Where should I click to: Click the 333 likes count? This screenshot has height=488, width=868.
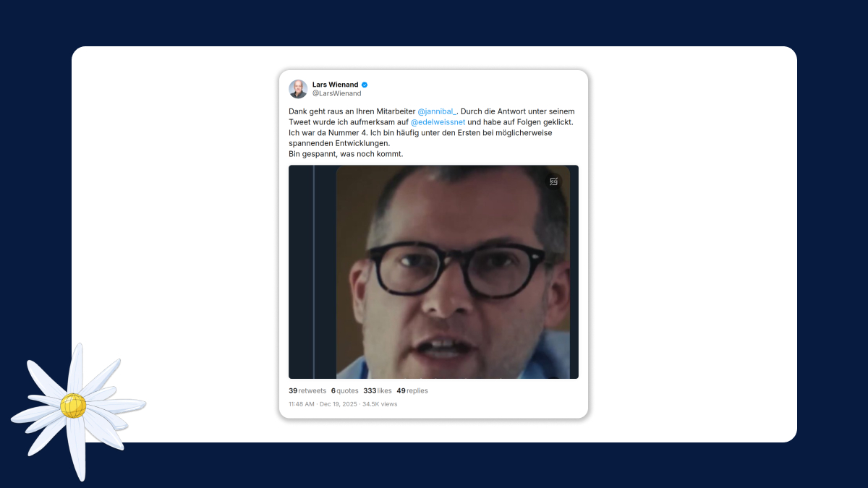[x=378, y=390]
